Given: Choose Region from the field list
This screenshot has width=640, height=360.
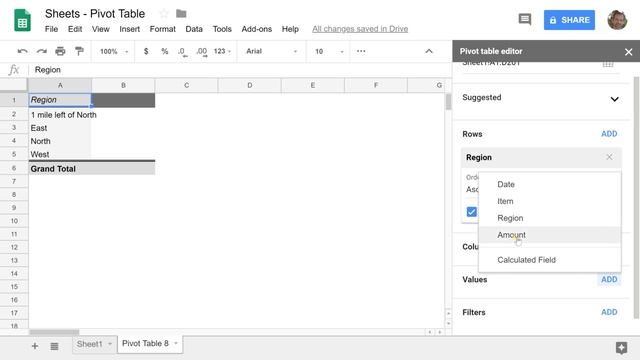Looking at the screenshot, I should (550, 218).
